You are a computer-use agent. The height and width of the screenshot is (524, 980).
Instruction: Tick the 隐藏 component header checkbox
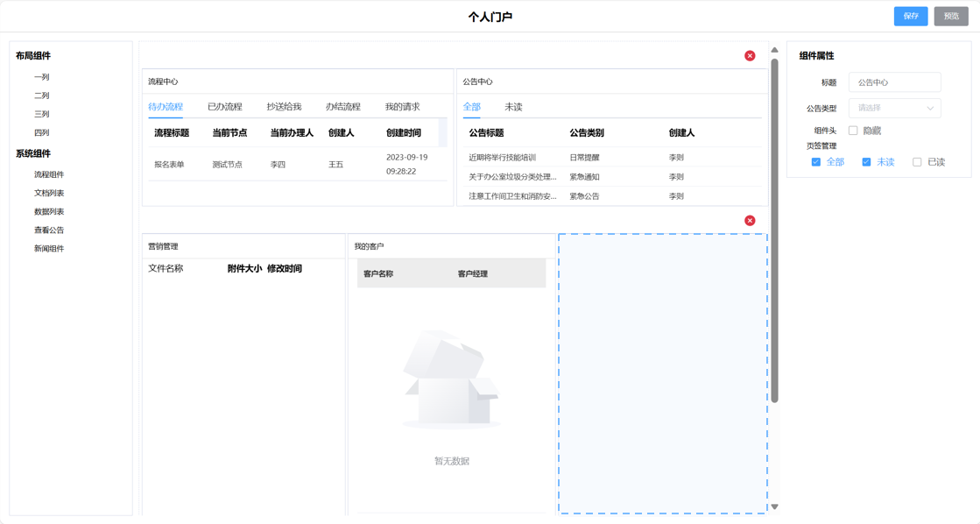pos(853,131)
